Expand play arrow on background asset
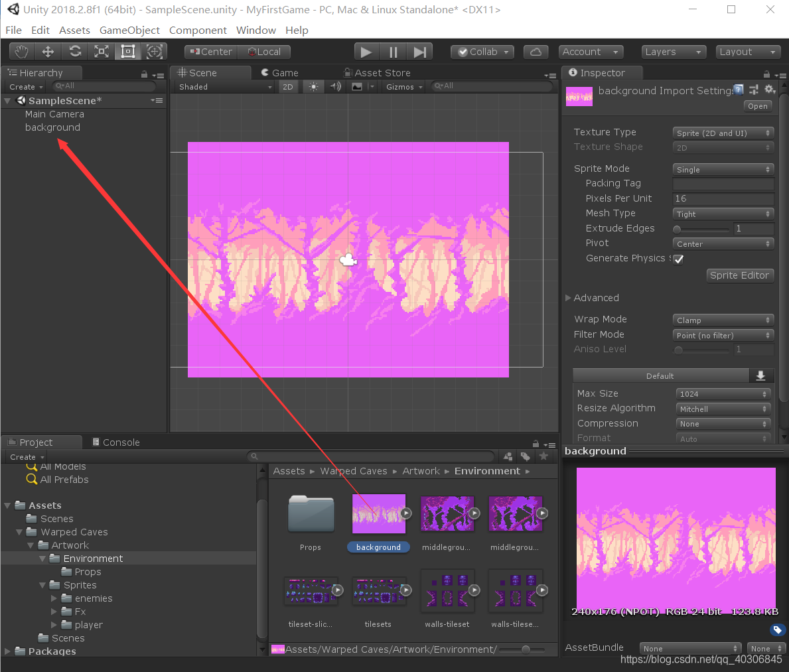The width and height of the screenshot is (789, 672). tap(406, 513)
